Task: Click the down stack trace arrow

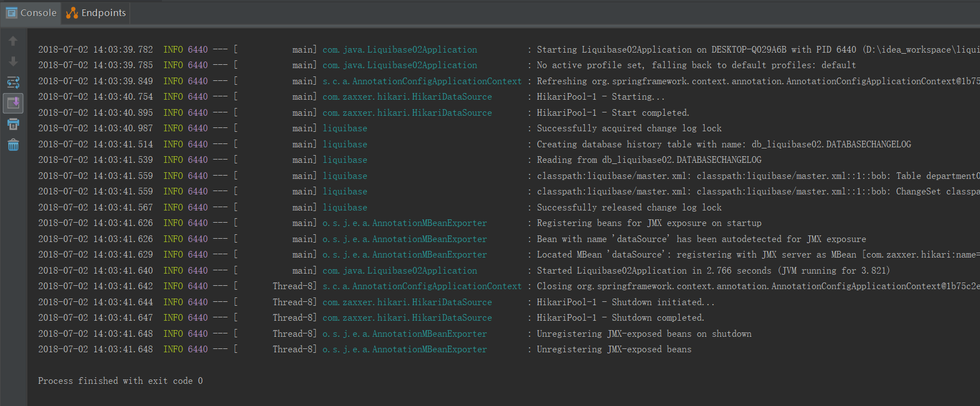Action: click(x=13, y=61)
